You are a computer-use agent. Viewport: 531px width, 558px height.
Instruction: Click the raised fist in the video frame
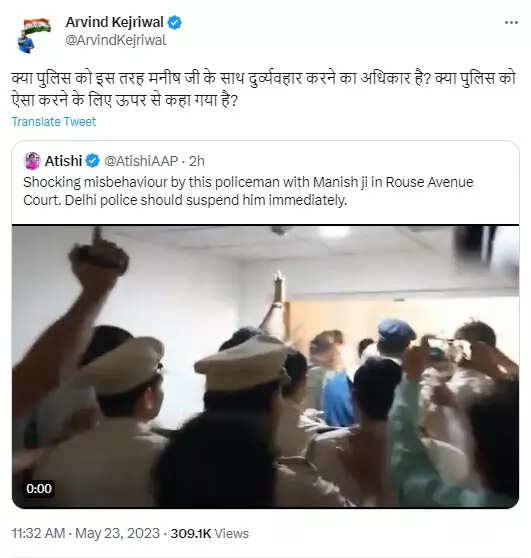pos(99,258)
